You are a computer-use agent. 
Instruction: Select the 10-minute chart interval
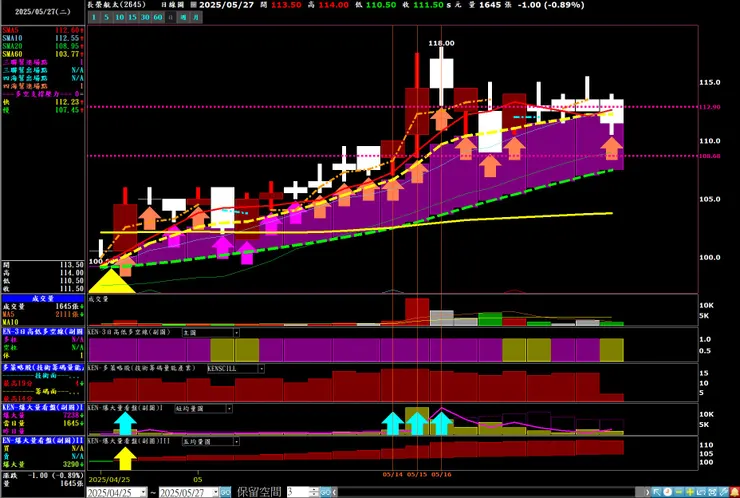point(119,17)
